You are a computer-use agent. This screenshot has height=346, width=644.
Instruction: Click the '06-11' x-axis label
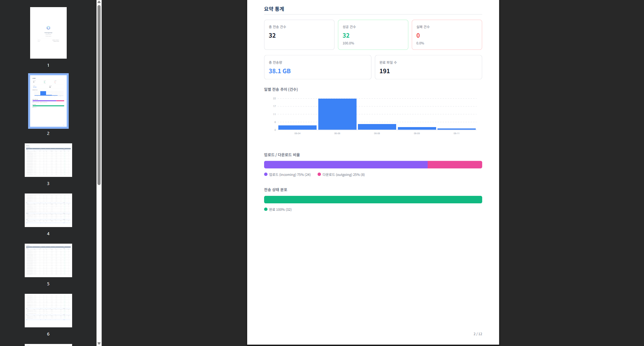point(456,134)
